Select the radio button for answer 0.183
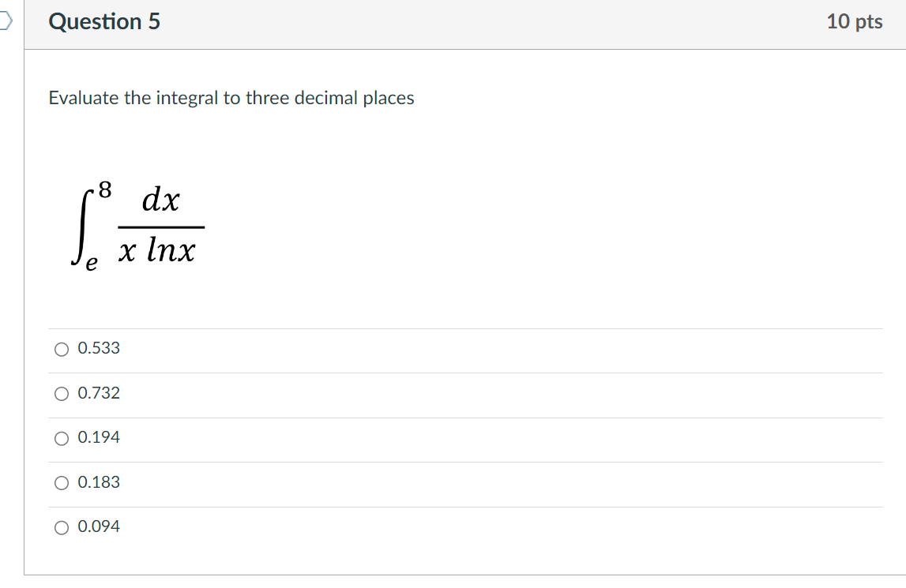Image resolution: width=906 pixels, height=588 pixels. pyautogui.click(x=62, y=482)
